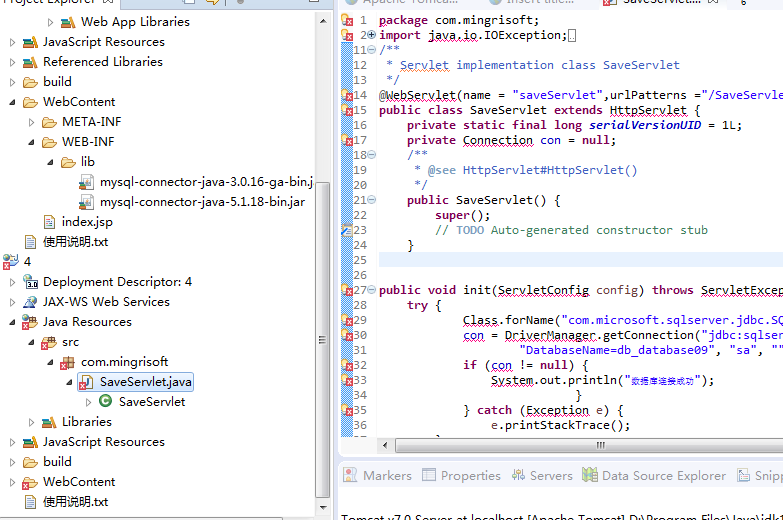The height and width of the screenshot is (520, 783).
Task: Click the com.mingrisoft package icon
Action: point(67,363)
